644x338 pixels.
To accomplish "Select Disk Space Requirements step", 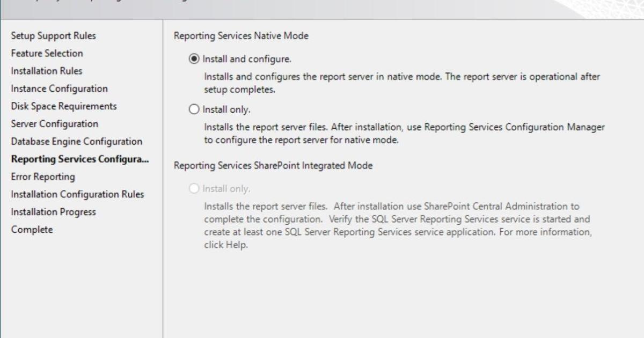I will click(64, 106).
